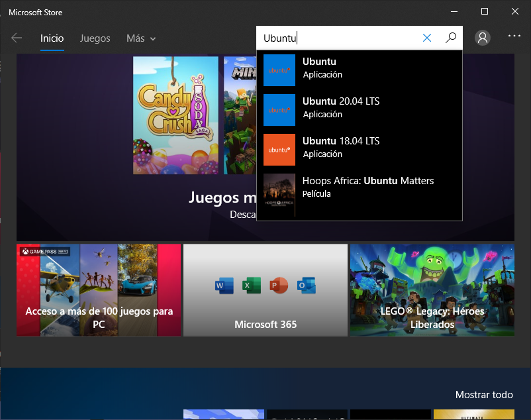Click inside the Ubuntu search text field
Image resolution: width=531 pixels, height=420 pixels.
point(338,38)
